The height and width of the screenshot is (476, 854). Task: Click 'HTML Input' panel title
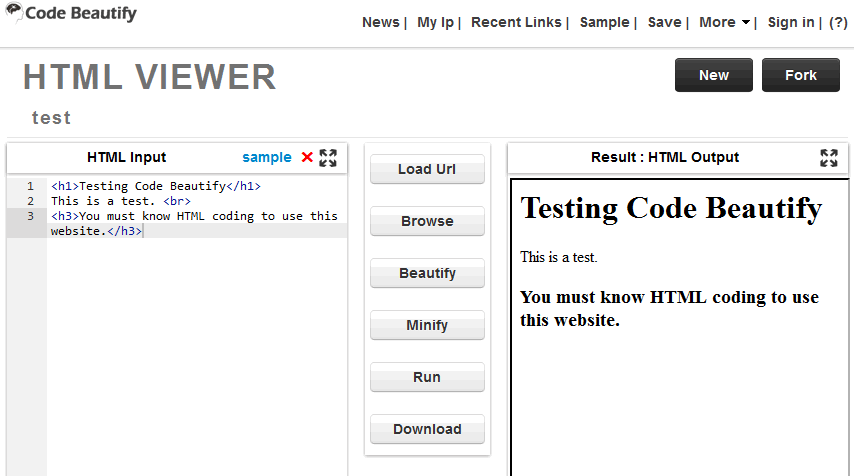click(126, 157)
